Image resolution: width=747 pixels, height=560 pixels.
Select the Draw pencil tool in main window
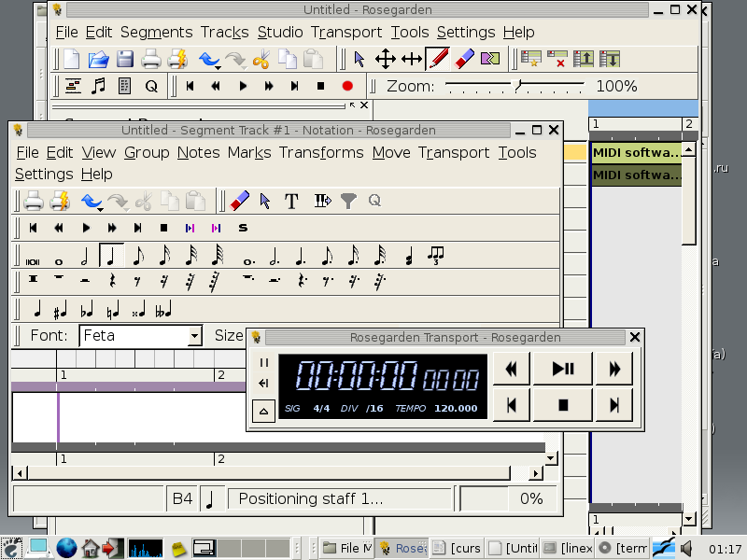[x=438, y=59]
